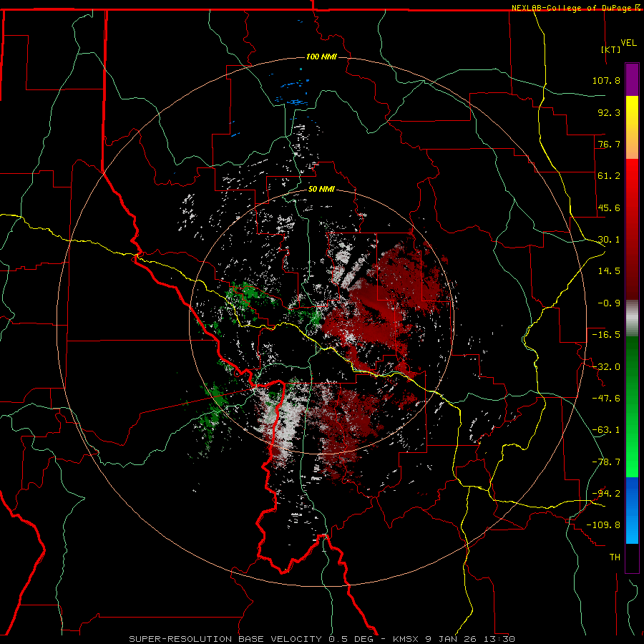This screenshot has width=644, height=644.
Task: Click the yellow-orange segment of the color bar
Action: (x=632, y=127)
